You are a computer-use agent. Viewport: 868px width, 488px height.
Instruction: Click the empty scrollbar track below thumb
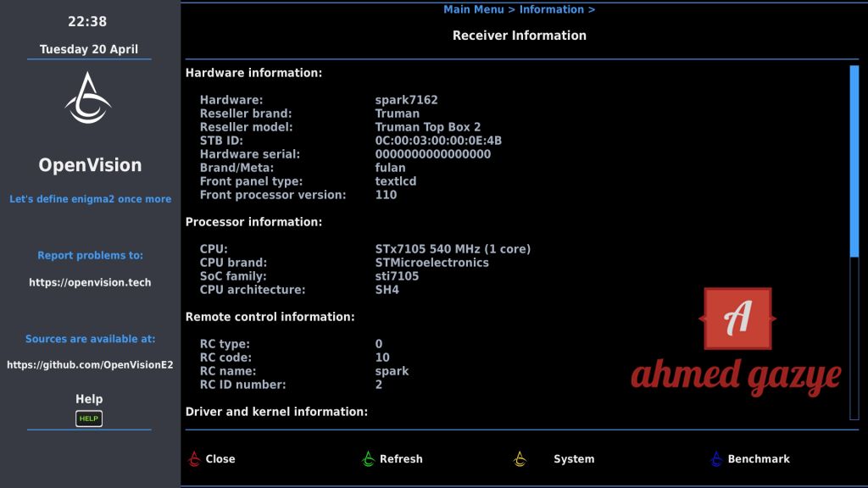coord(854,337)
